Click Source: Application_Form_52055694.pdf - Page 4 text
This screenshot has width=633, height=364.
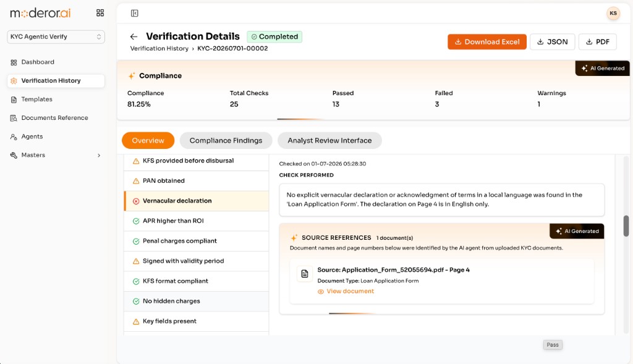coord(393,270)
